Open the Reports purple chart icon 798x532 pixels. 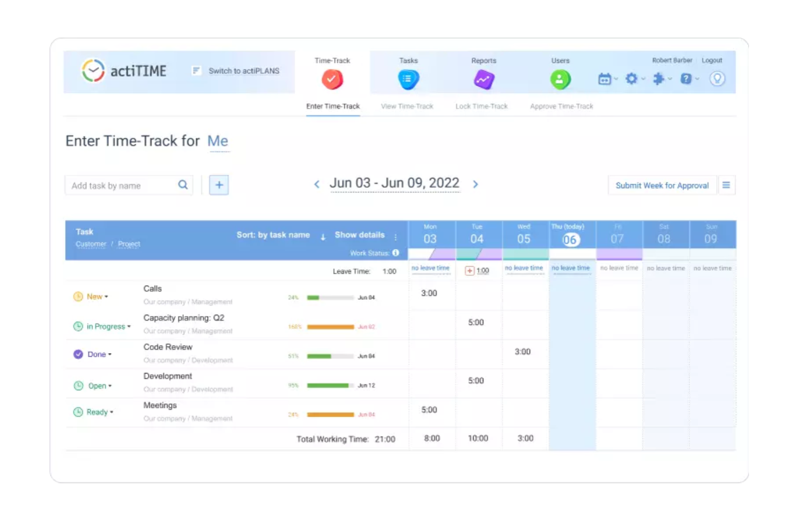tap(484, 80)
